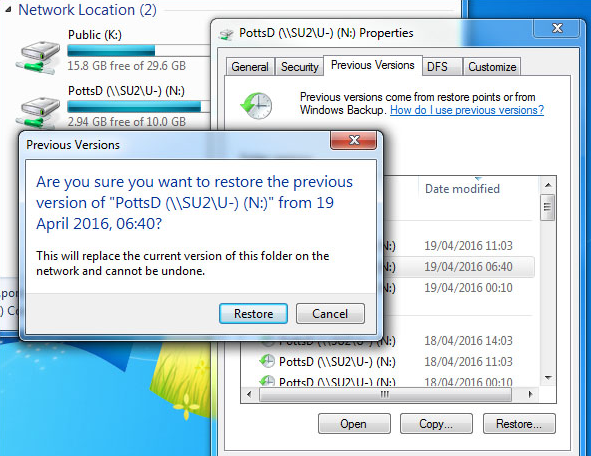Sort by the Date modified column header
The width and height of the screenshot is (591, 456).
coord(462,188)
